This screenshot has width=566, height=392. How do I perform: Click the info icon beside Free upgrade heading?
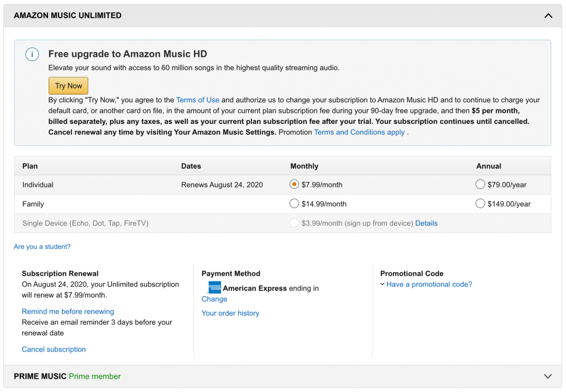coord(32,55)
